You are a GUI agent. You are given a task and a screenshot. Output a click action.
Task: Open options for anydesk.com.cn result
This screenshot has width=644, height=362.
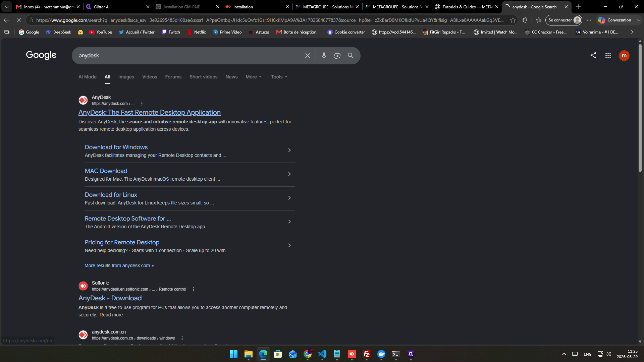tap(182, 338)
